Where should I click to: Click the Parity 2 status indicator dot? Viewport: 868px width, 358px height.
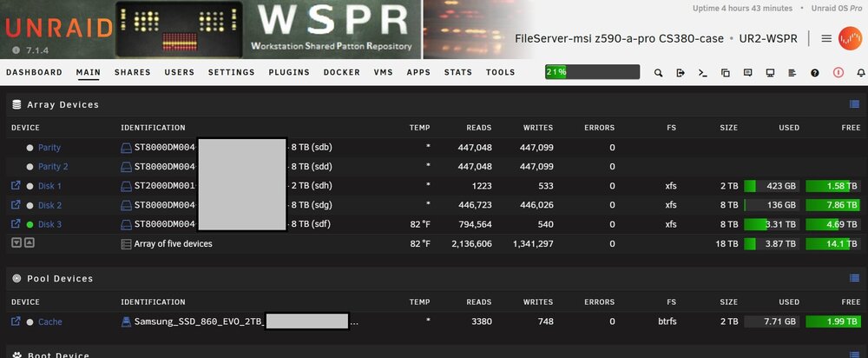[x=30, y=167]
